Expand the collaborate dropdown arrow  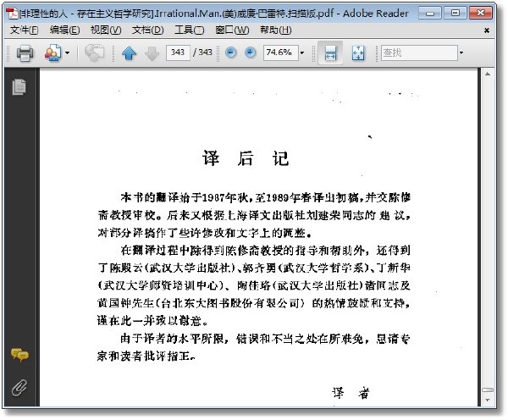coord(67,52)
